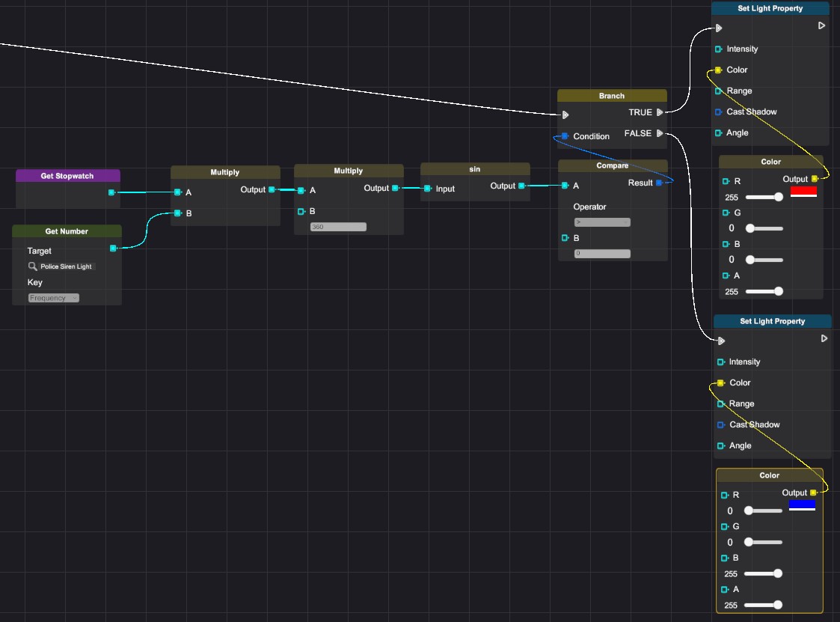Click Cast Shadow port on lower Set Light Property
840x622 pixels.
pos(721,424)
